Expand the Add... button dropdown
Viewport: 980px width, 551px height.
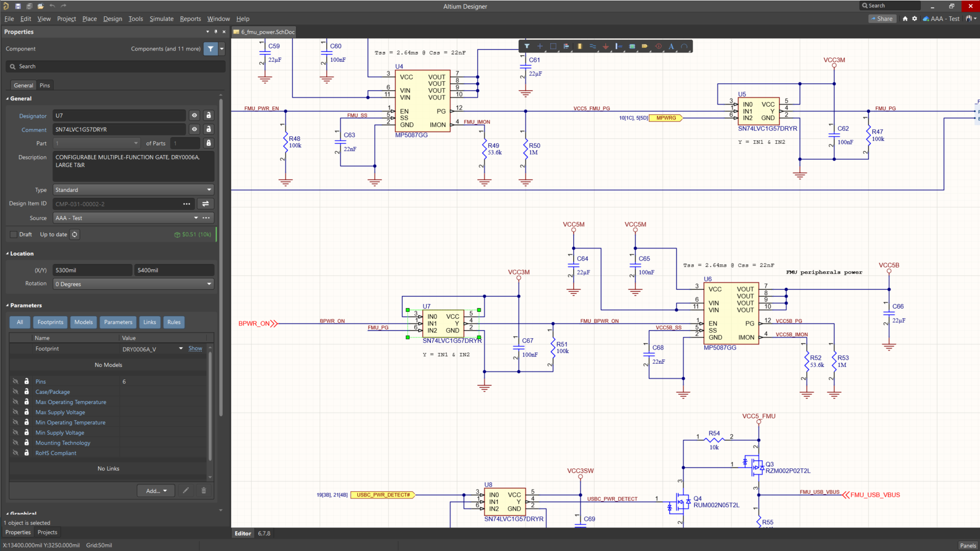tap(156, 491)
